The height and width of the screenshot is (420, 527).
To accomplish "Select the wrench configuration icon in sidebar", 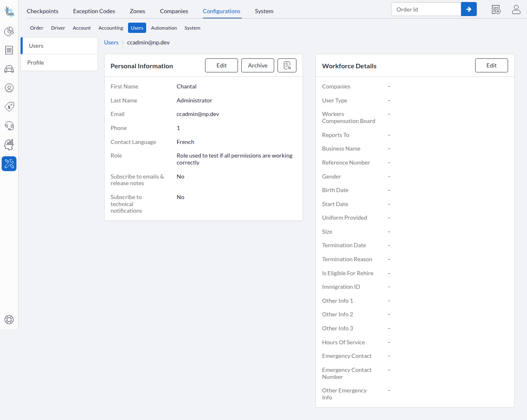I will click(x=9, y=164).
